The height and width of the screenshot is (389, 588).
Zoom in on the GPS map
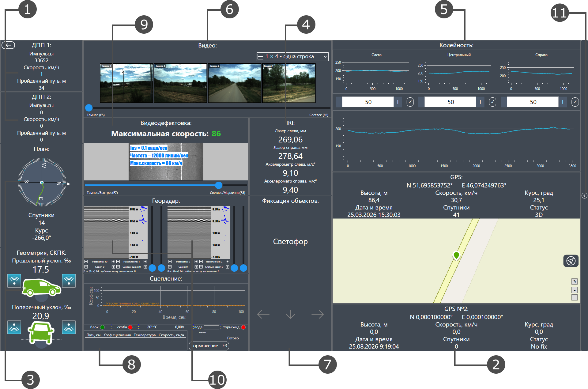point(575,290)
